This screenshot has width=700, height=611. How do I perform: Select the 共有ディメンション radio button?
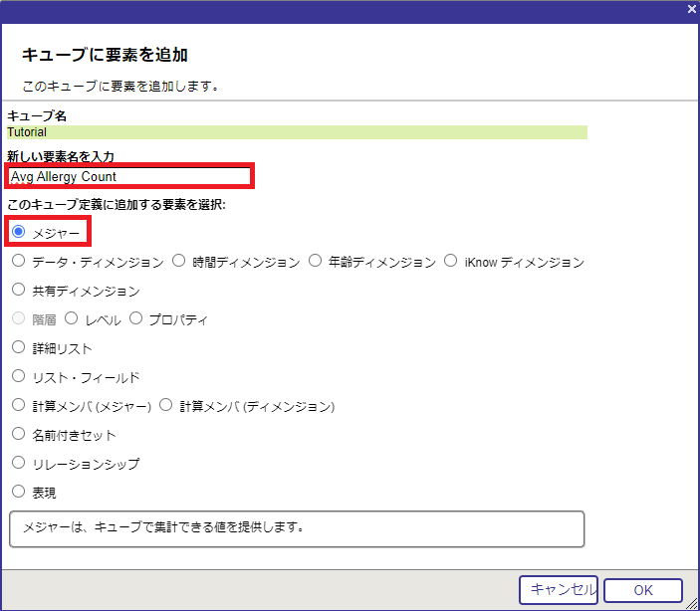[x=19, y=291]
